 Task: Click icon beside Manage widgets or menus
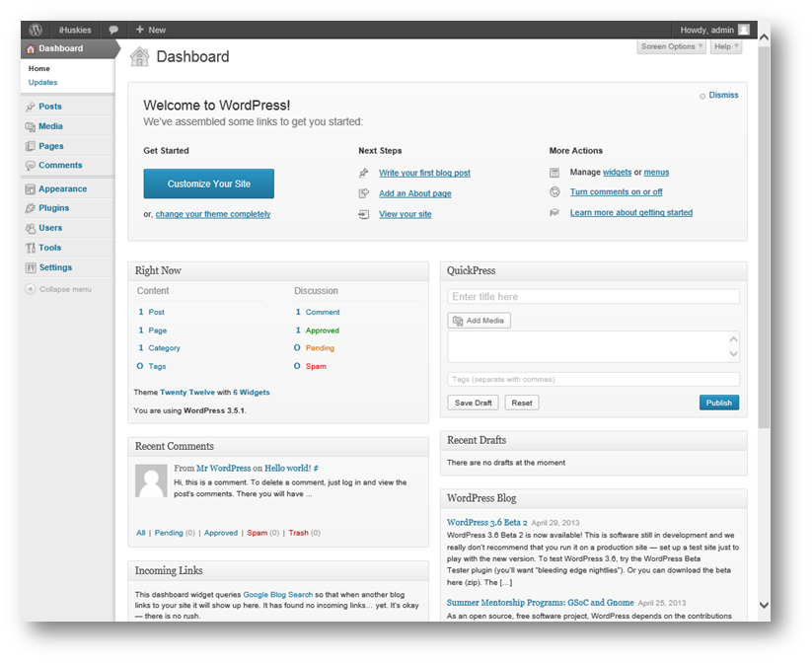coord(554,173)
